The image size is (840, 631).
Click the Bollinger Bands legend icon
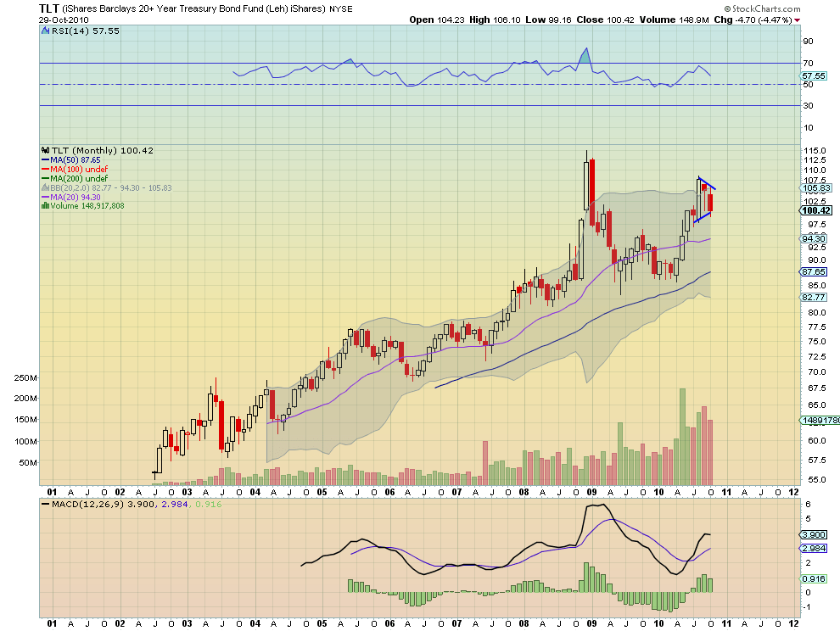(46, 188)
